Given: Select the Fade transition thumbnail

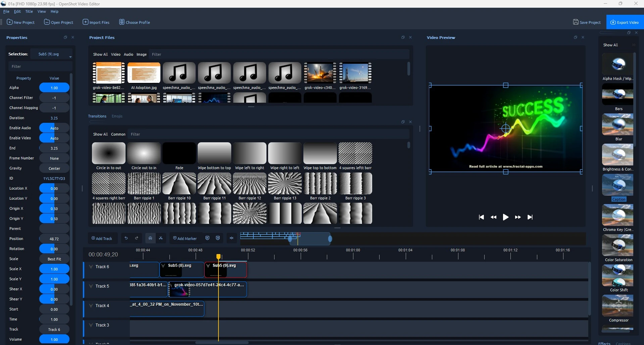Looking at the screenshot, I should 179,153.
